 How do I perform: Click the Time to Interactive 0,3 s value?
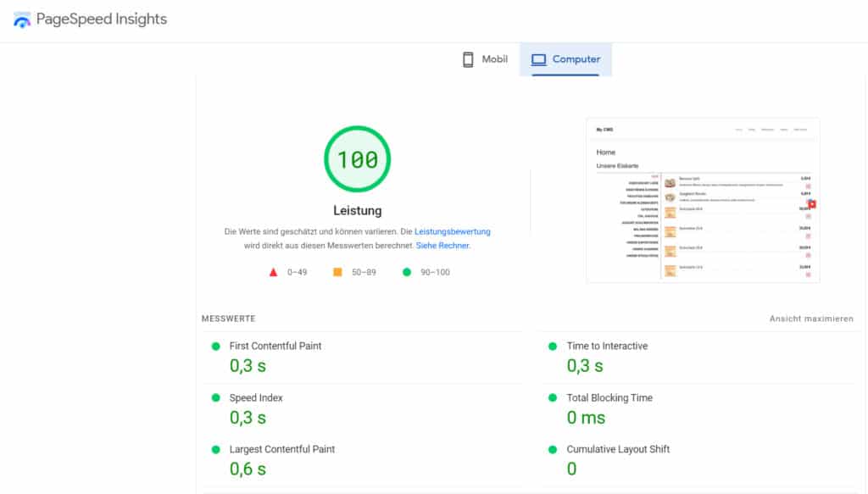click(585, 366)
